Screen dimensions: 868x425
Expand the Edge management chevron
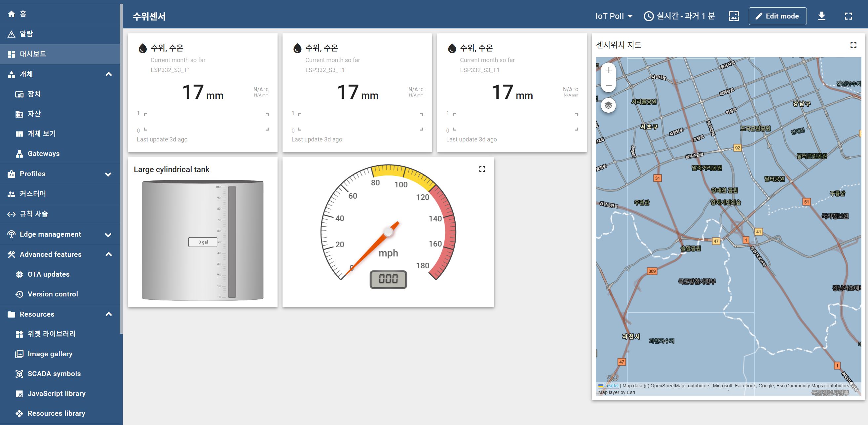[x=108, y=235]
